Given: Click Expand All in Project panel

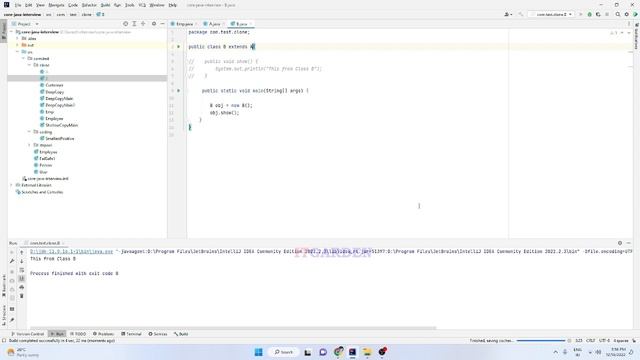Looking at the screenshot, I should coord(134,24).
